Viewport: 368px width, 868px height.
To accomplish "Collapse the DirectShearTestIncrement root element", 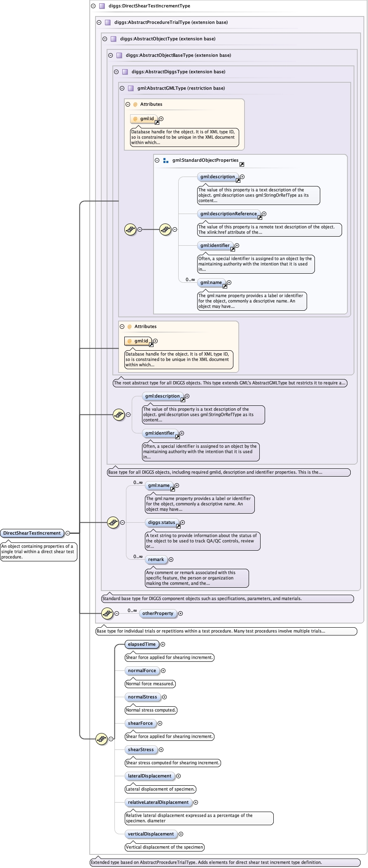I will tap(68, 533).
